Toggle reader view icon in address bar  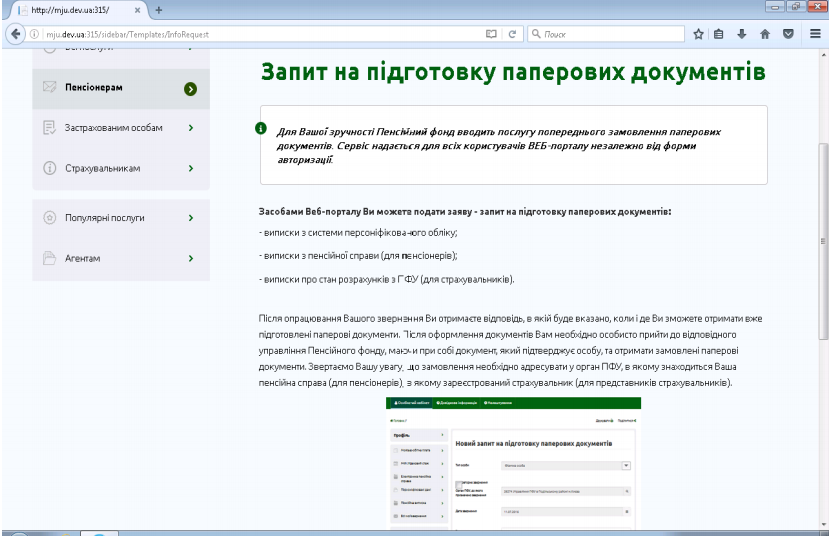(x=491, y=34)
